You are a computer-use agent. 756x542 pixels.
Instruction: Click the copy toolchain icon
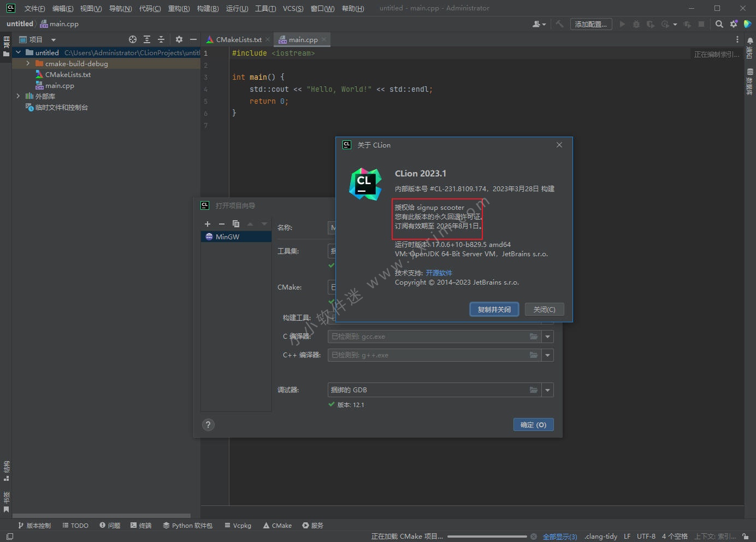click(x=236, y=224)
